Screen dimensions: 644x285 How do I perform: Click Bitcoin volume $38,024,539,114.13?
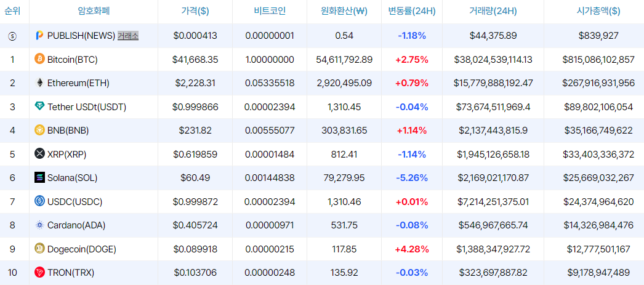[x=493, y=60]
